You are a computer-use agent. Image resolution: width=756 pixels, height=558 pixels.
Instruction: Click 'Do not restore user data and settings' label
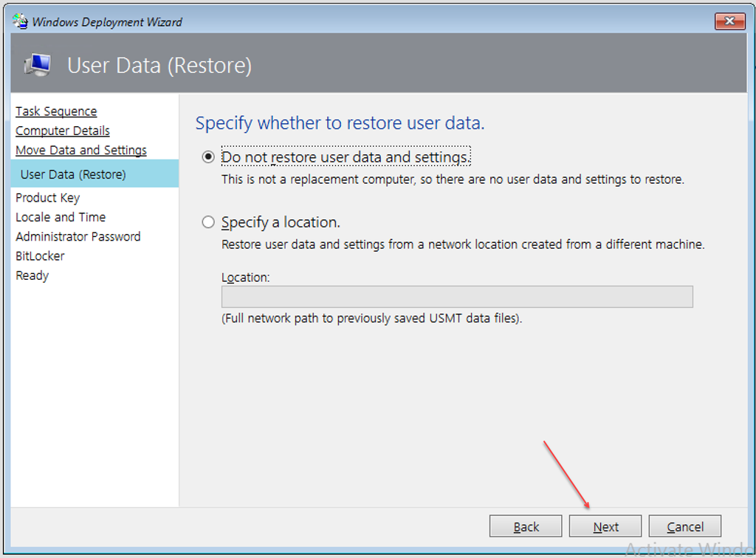(346, 157)
